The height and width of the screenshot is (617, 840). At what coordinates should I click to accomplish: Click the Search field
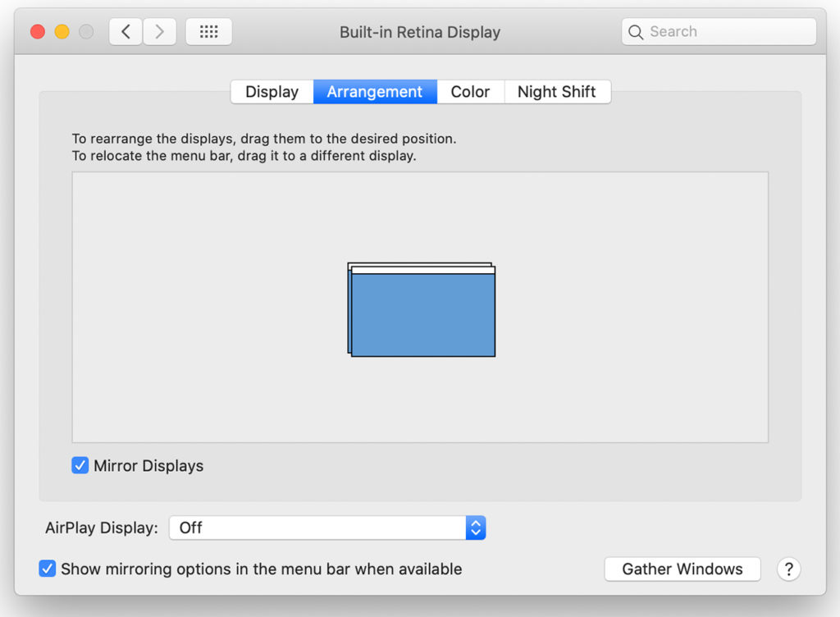click(719, 32)
